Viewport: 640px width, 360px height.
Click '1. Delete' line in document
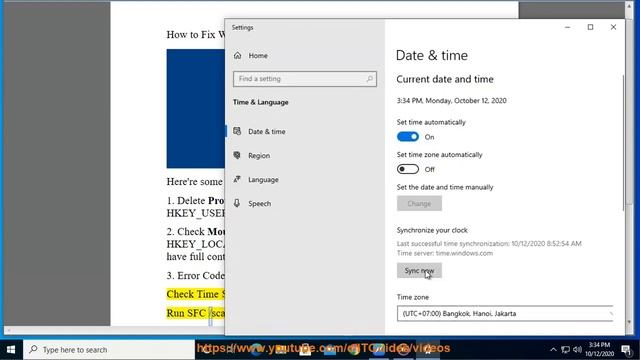coord(196,200)
